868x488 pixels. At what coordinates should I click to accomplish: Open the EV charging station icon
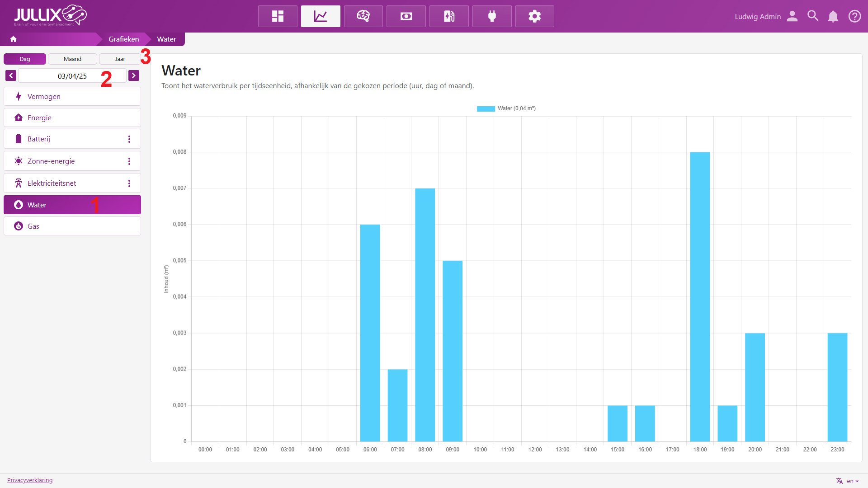point(449,16)
